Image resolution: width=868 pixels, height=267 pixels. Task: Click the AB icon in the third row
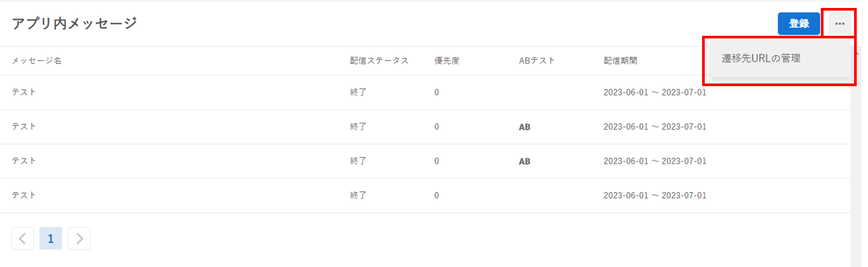(524, 161)
